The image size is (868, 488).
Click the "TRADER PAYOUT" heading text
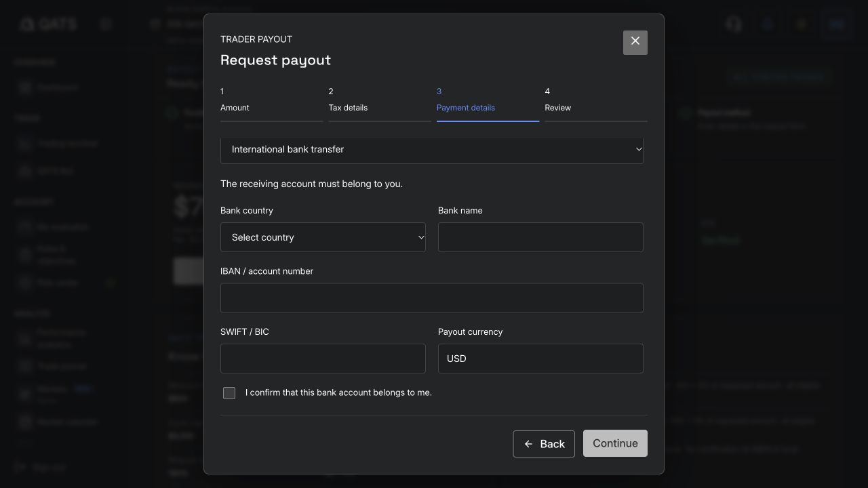(256, 39)
